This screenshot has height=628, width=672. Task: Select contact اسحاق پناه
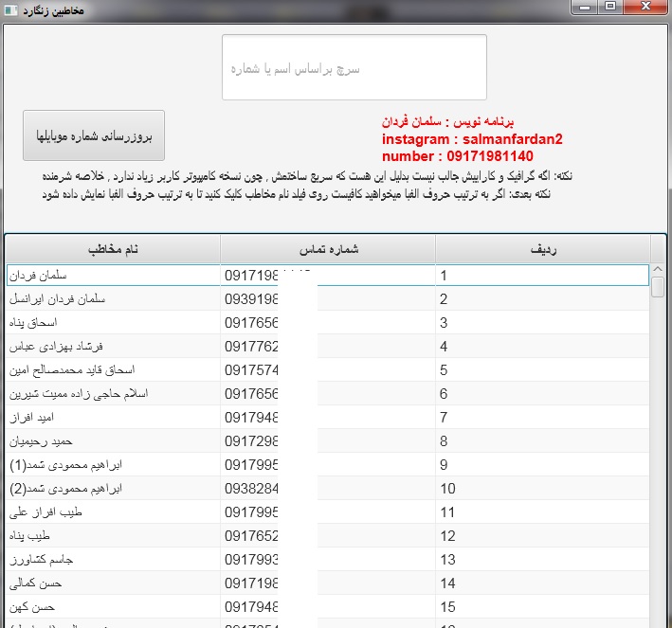33,323
